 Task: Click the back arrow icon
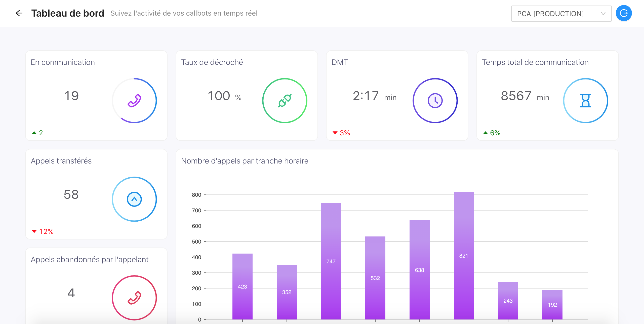point(19,13)
